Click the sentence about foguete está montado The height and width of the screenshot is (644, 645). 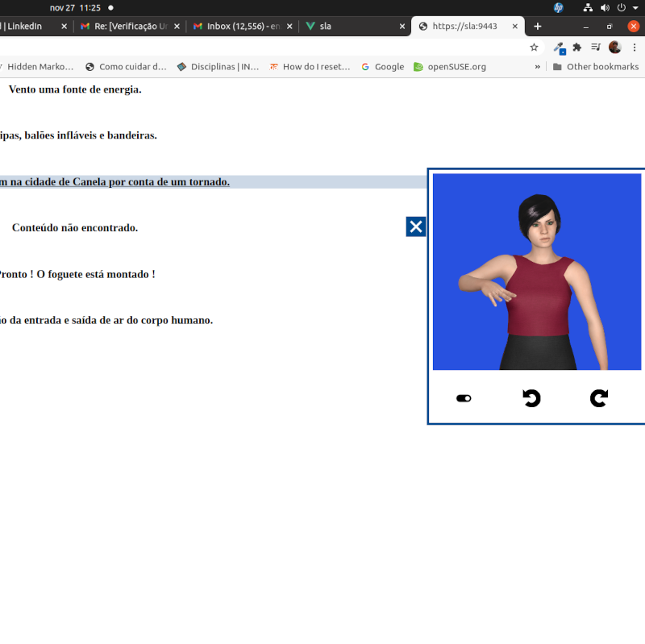click(77, 274)
